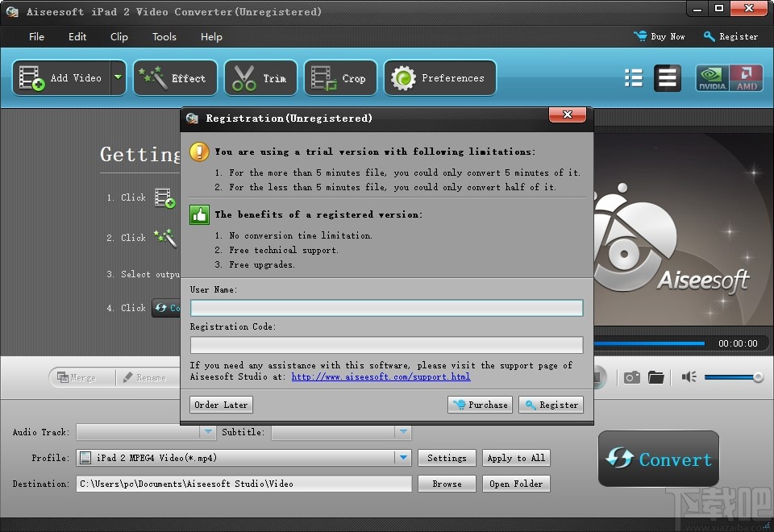Open the Clip menu
Screen dimensions: 774x532
[119, 37]
